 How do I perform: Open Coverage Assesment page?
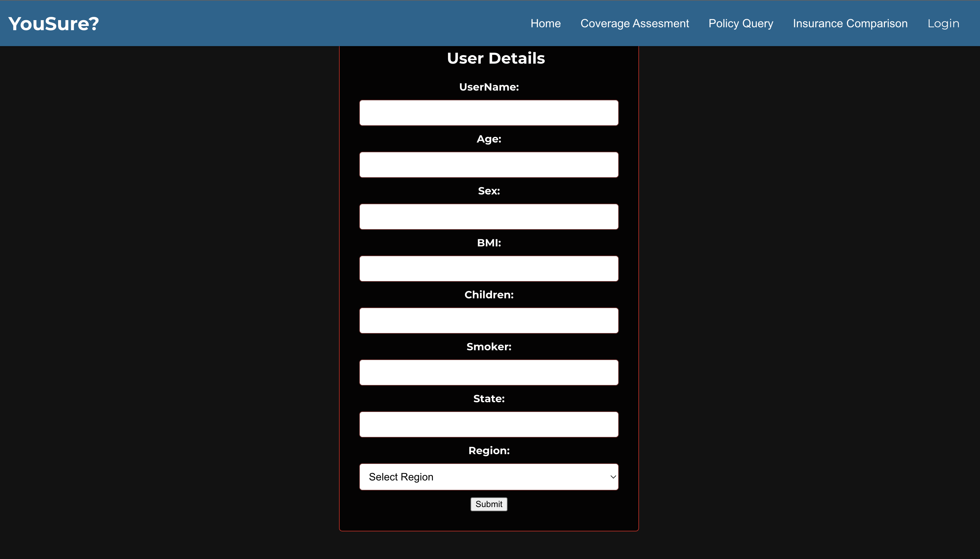(634, 23)
